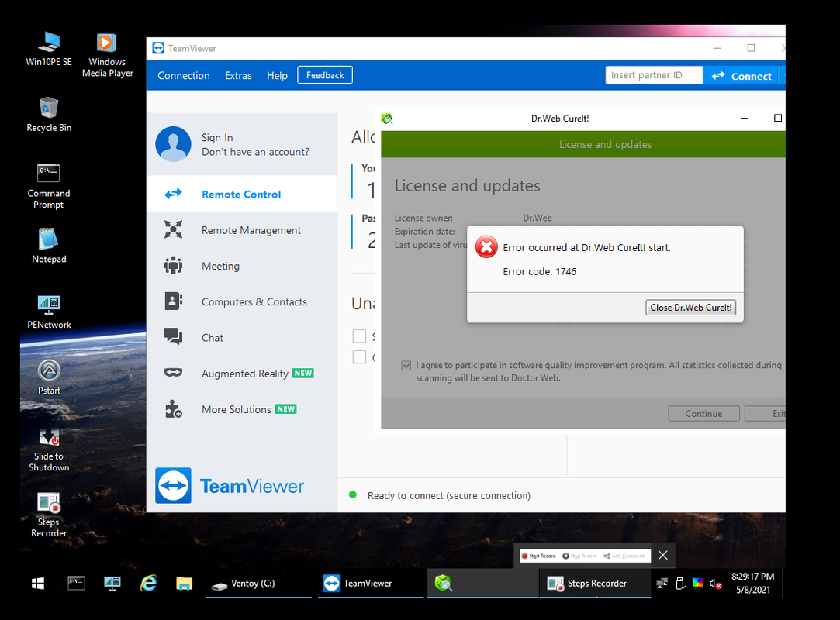
Task: Click the Chat label in sidebar
Action: [213, 338]
